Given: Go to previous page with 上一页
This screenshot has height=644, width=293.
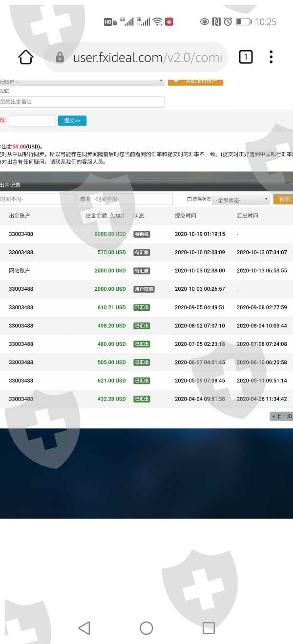Looking at the screenshot, I should (281, 416).
